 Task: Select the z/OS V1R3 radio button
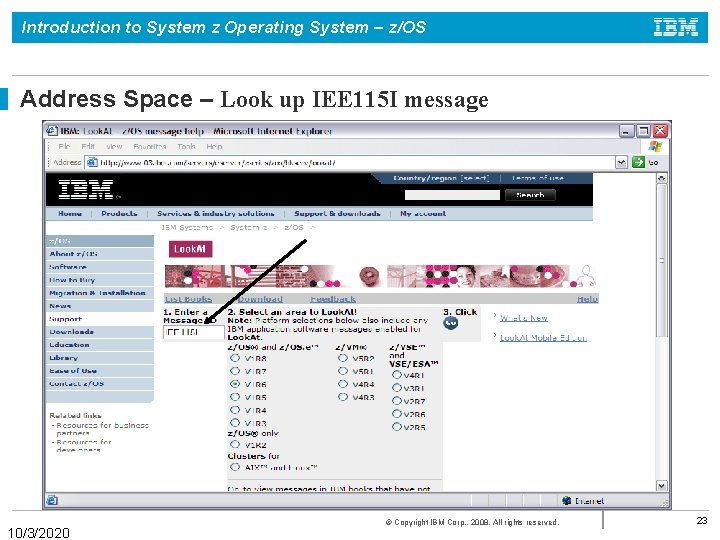(235, 422)
